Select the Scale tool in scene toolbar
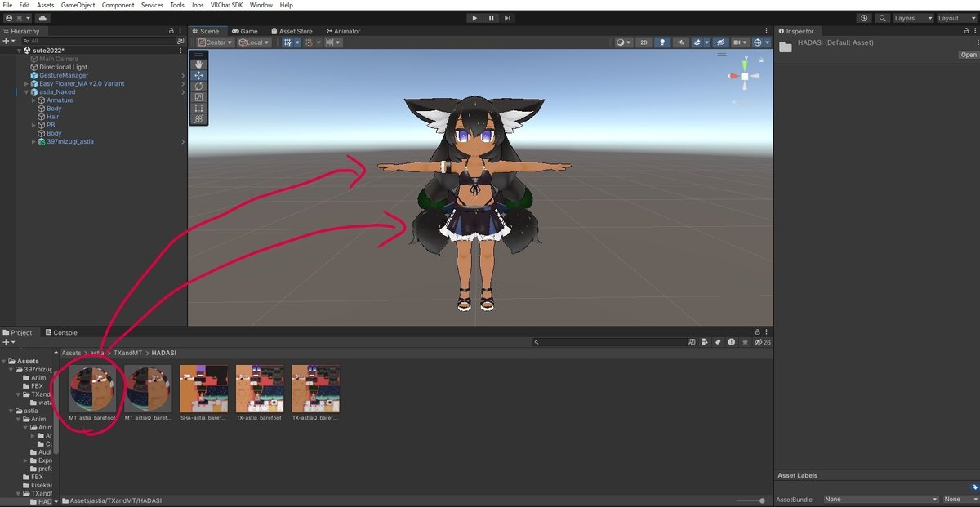The height and width of the screenshot is (507, 980). click(198, 97)
